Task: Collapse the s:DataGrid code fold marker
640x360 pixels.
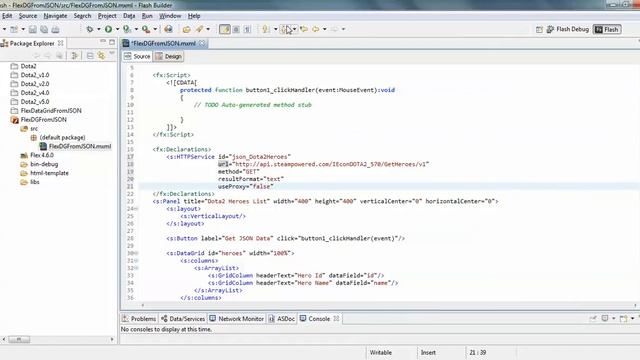Action: click(136, 253)
